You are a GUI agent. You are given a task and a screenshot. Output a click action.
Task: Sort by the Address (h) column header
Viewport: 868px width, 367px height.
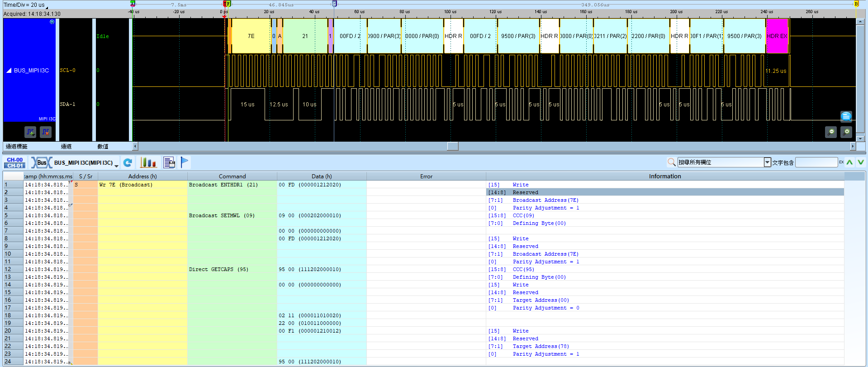tap(142, 176)
